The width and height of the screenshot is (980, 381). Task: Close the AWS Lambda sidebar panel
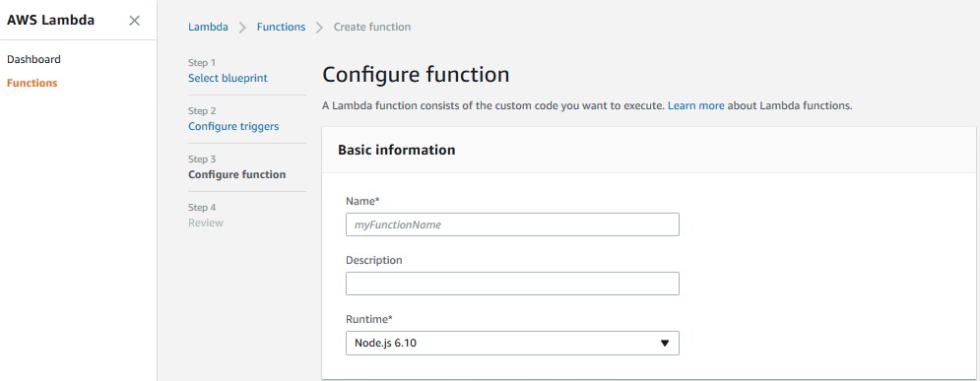coord(134,21)
